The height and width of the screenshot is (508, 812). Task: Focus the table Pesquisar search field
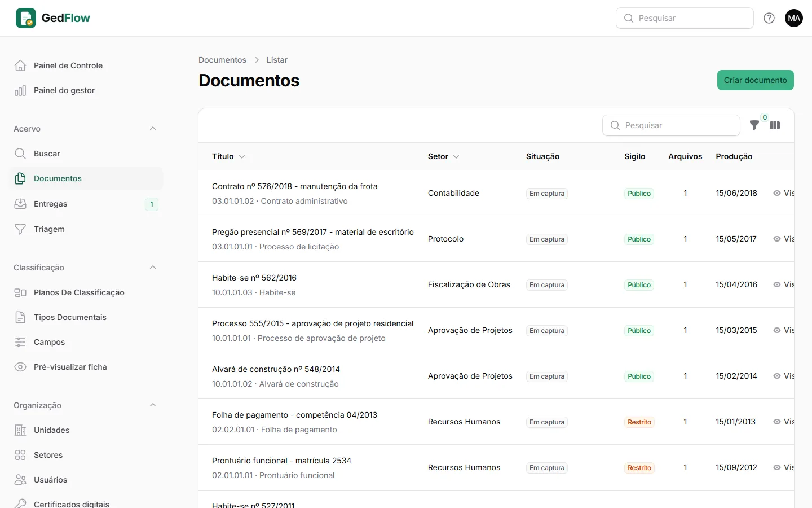coord(671,125)
